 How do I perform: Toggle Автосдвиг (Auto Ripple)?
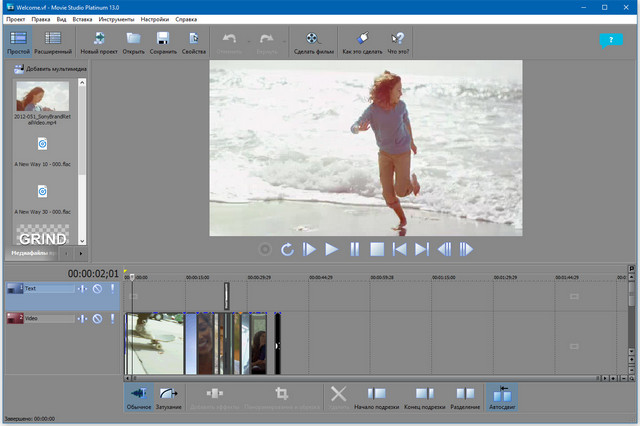502,397
